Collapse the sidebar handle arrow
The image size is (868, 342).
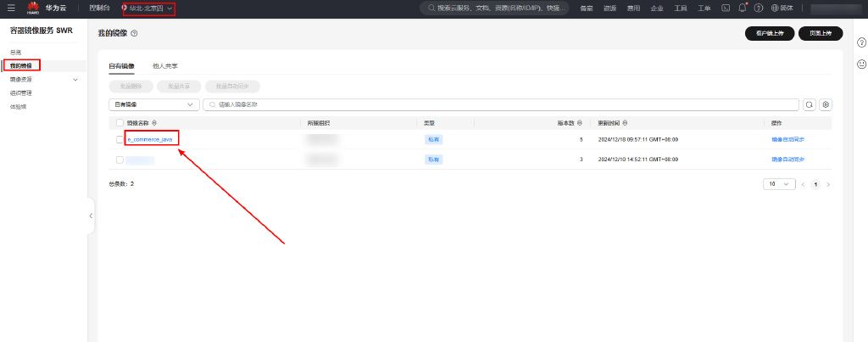click(91, 216)
